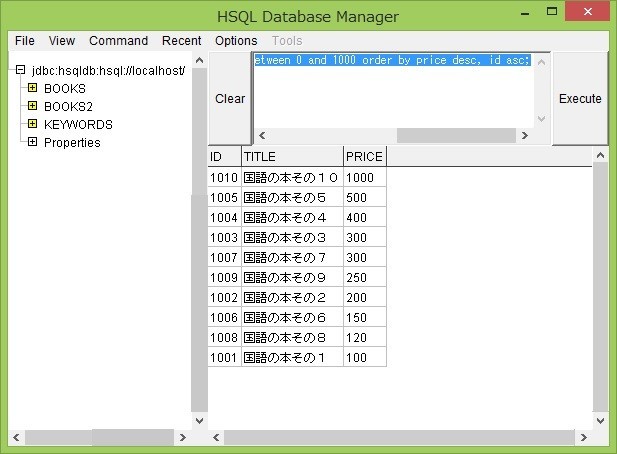The width and height of the screenshot is (617, 454).
Task: Select the row with ID 1007
Action: [297, 257]
